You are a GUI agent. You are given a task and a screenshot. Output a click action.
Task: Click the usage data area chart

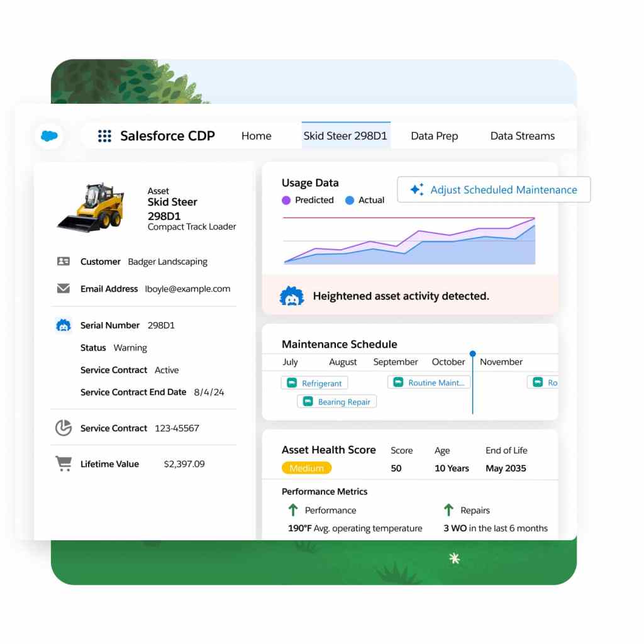[x=409, y=241]
